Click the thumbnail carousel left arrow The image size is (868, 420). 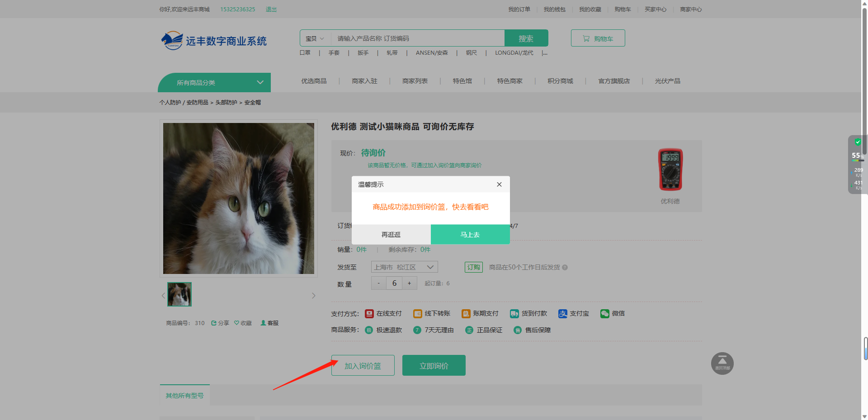coord(163,296)
